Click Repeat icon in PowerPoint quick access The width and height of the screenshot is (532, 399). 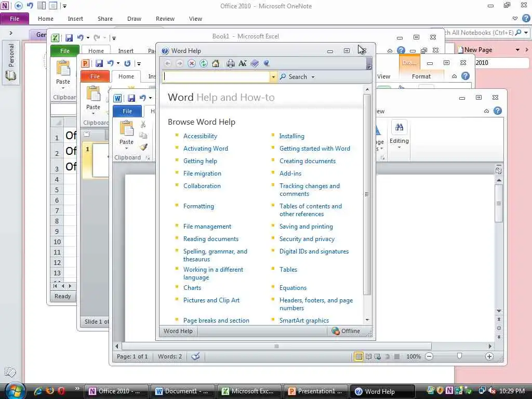127,63
